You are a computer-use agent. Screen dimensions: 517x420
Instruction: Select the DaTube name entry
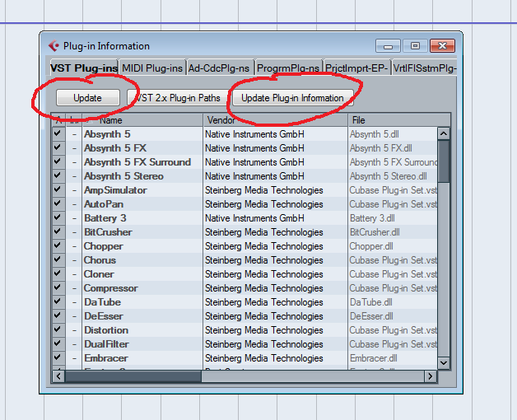click(103, 302)
